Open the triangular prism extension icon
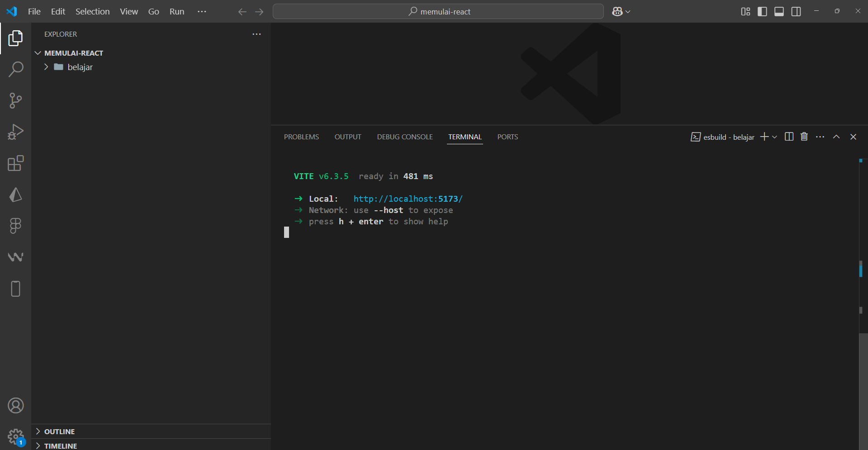This screenshot has width=868, height=450. click(15, 194)
